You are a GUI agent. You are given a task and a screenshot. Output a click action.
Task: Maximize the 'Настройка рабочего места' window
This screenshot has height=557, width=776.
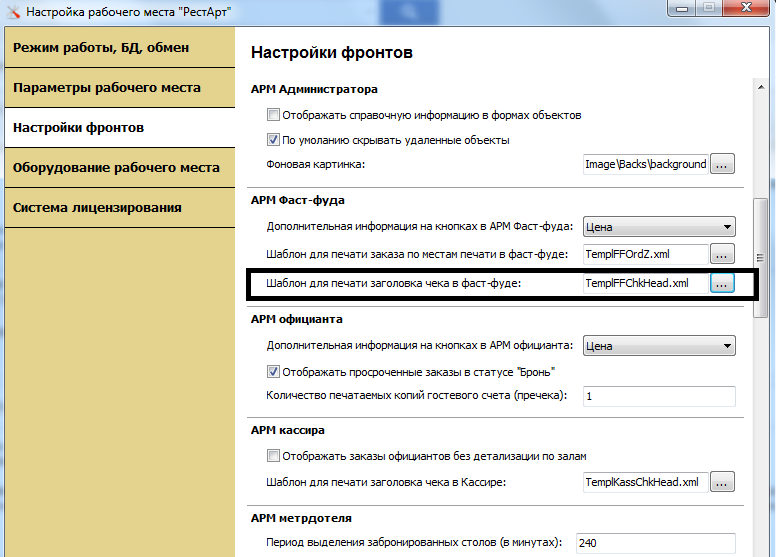click(709, 8)
